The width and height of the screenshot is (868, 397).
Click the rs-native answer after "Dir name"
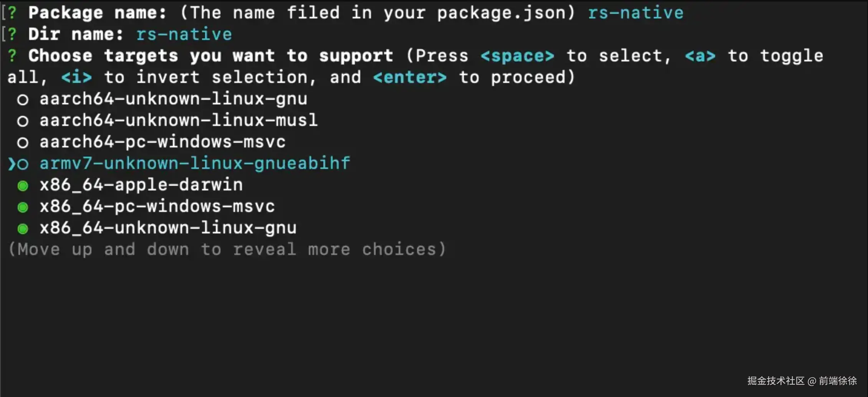pos(184,35)
